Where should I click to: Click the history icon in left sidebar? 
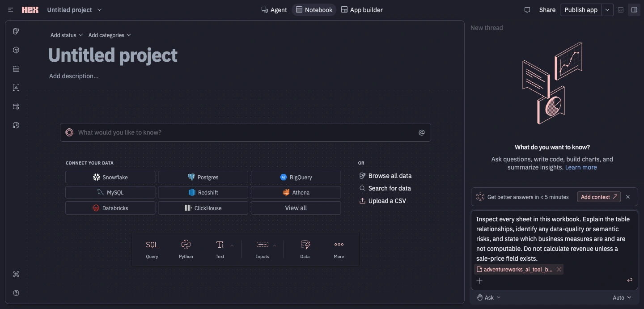pos(16,125)
